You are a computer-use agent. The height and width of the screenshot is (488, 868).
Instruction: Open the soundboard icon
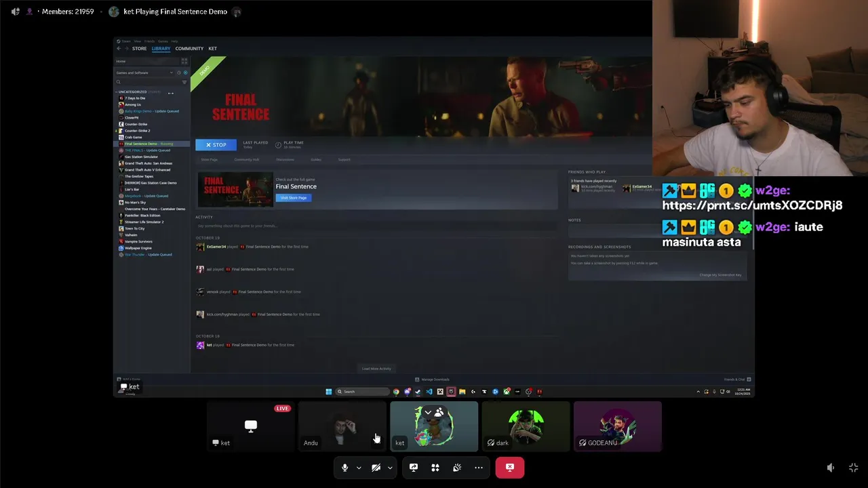point(457,468)
